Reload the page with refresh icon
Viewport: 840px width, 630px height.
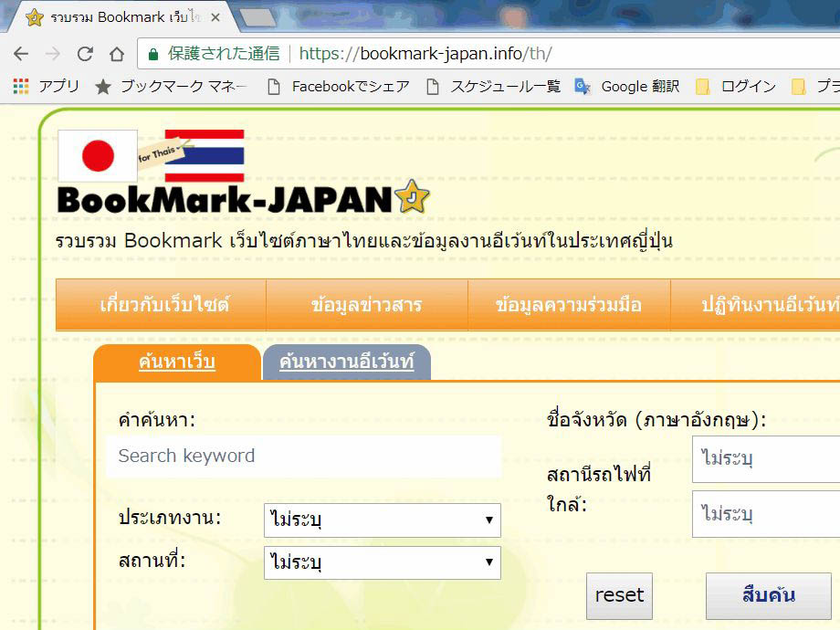pos(85,54)
